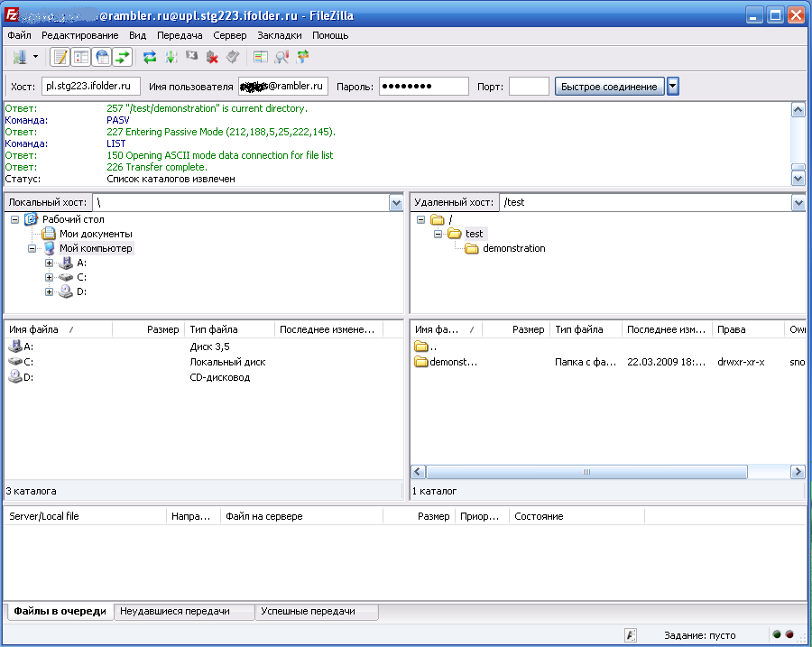The height and width of the screenshot is (647, 812).
Task: Open the directory listing filters dialog
Action: [261, 57]
